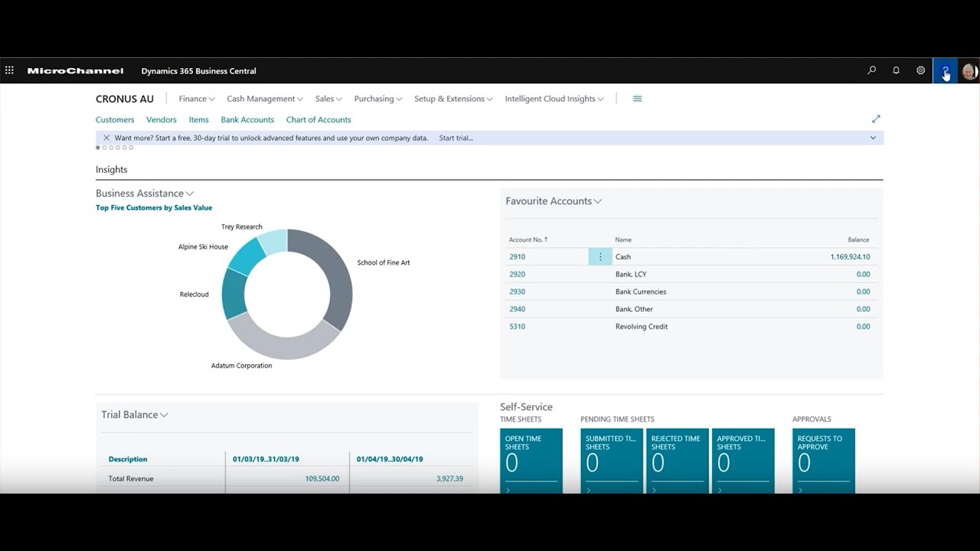Open the Favourite Accounts dropdown

(x=554, y=201)
